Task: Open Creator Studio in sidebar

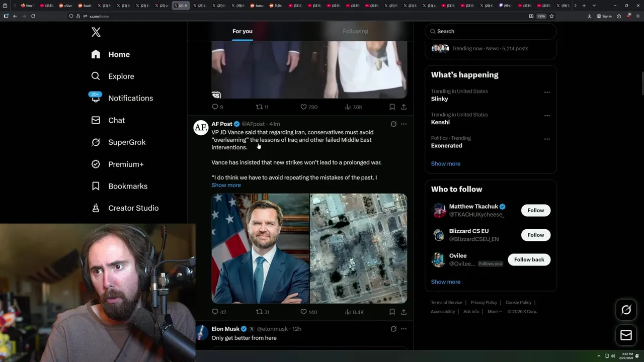Action: [x=125, y=208]
